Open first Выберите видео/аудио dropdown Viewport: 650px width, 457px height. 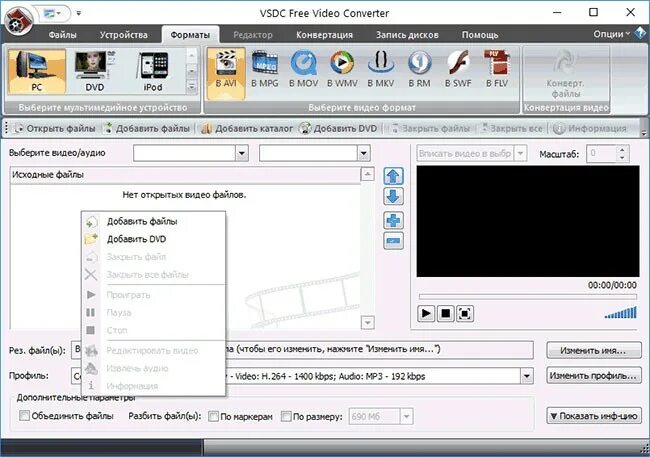tap(242, 154)
